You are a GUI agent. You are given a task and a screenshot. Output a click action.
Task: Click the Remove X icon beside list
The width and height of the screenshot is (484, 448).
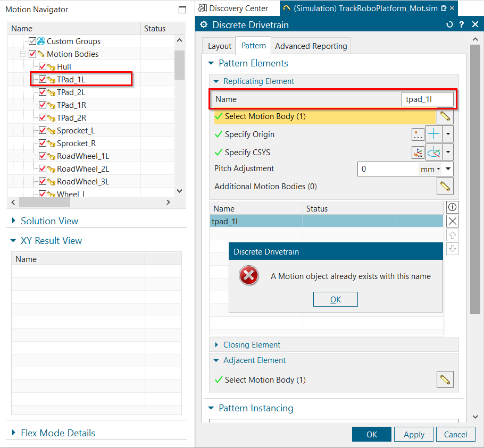pyautogui.click(x=452, y=222)
